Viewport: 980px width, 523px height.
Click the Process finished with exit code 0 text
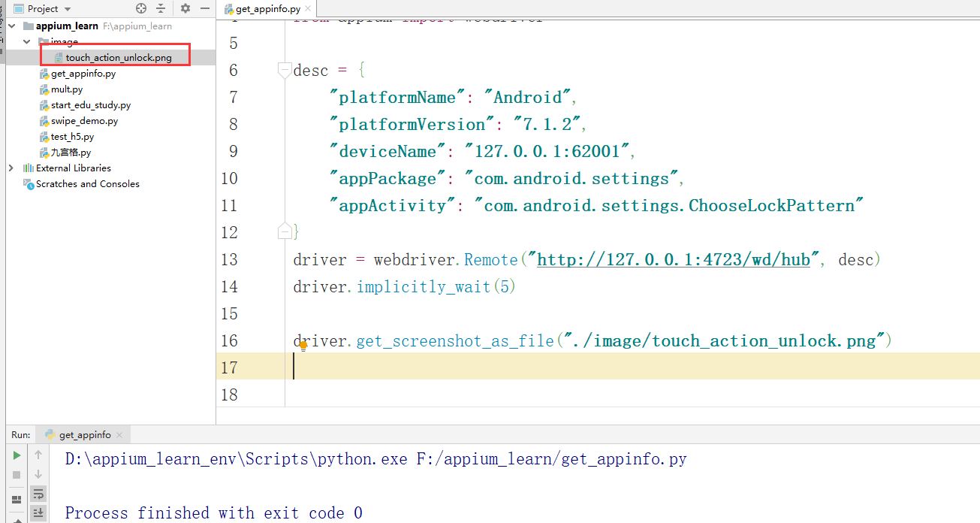[214, 512]
